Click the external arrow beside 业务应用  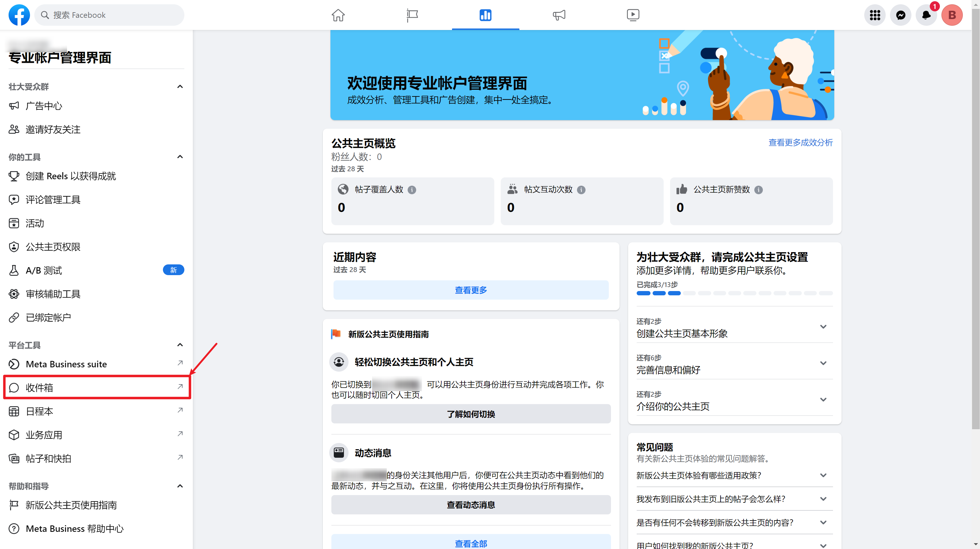point(180,434)
